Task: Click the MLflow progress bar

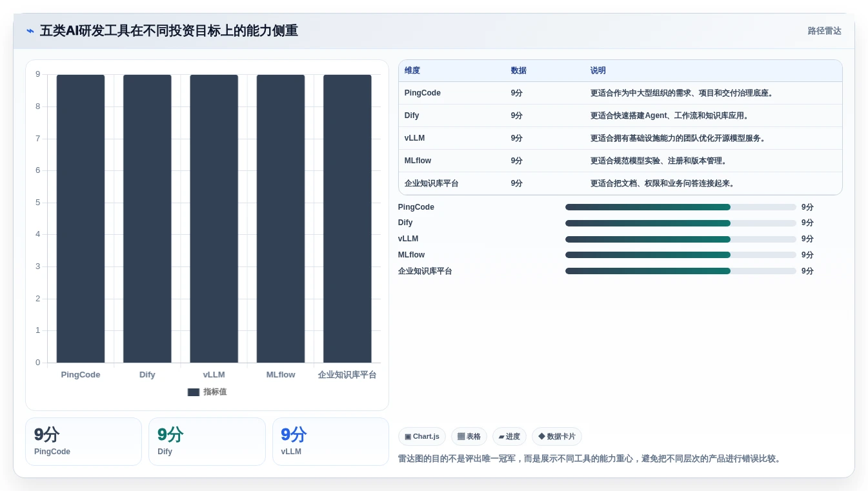Action: click(x=681, y=255)
